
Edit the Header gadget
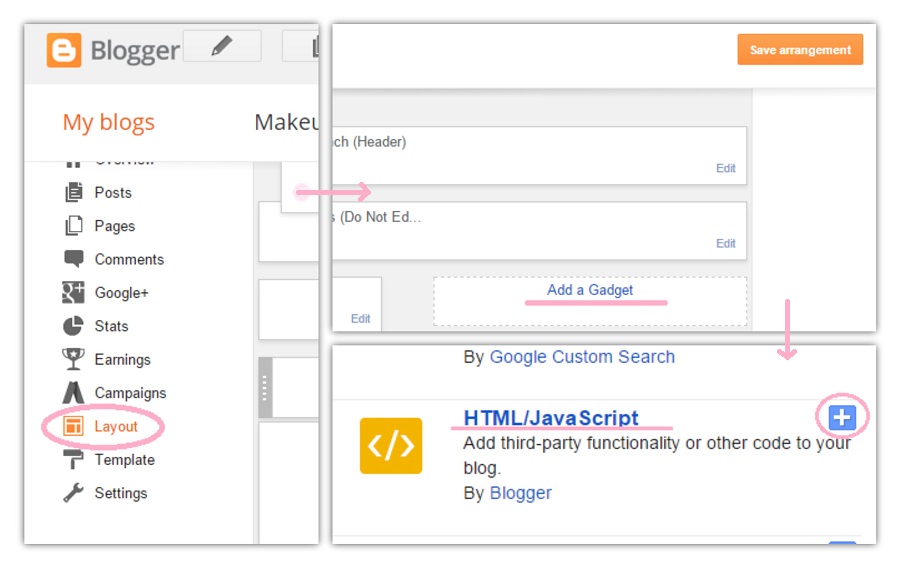pos(726,168)
